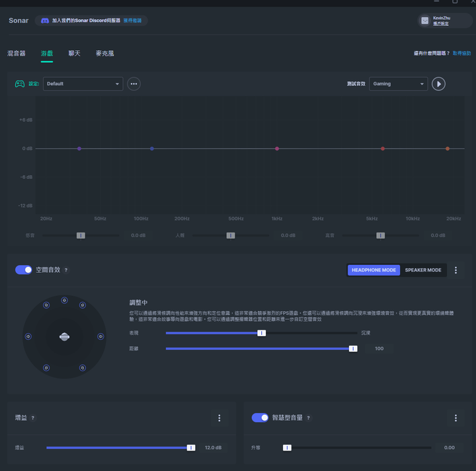Open the user avatar icon for KevinZhu
Viewport: 476px width, 471px height.
tap(424, 20)
